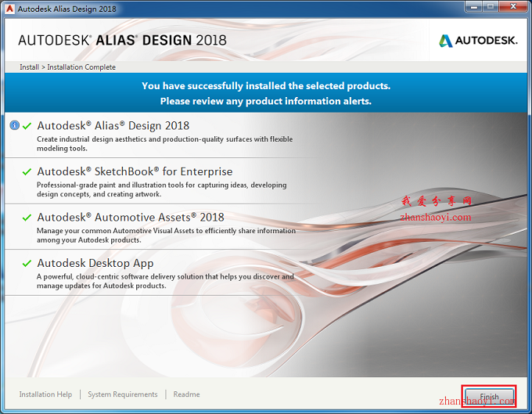Click the Autodesk logo in the header

click(x=478, y=41)
